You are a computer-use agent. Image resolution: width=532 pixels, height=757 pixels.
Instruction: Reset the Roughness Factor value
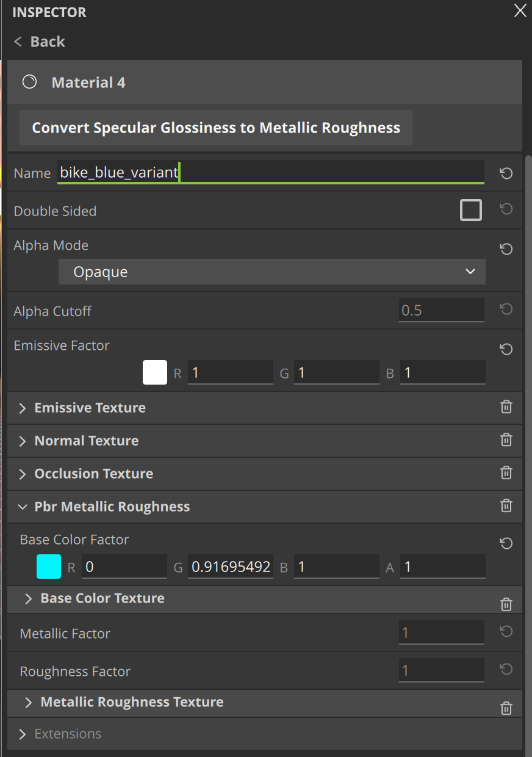click(x=506, y=669)
